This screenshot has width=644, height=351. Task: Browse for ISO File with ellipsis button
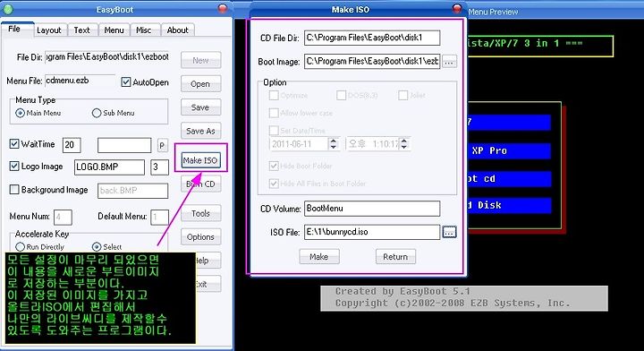(x=449, y=232)
